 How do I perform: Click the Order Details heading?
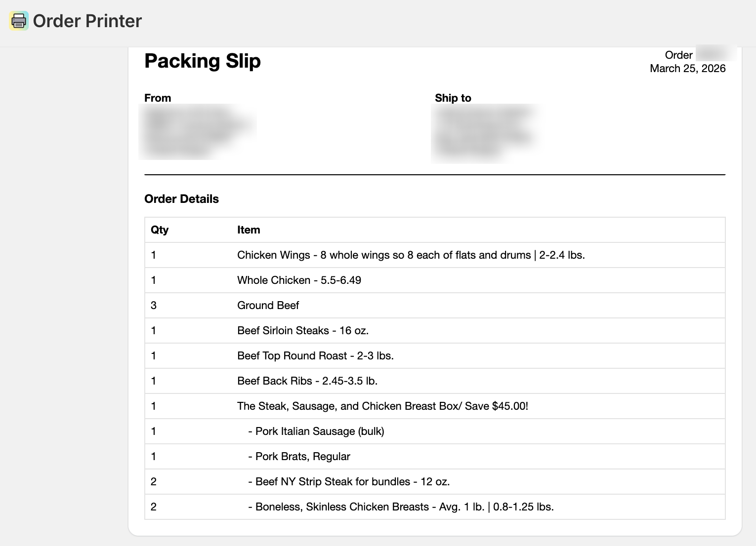181,199
